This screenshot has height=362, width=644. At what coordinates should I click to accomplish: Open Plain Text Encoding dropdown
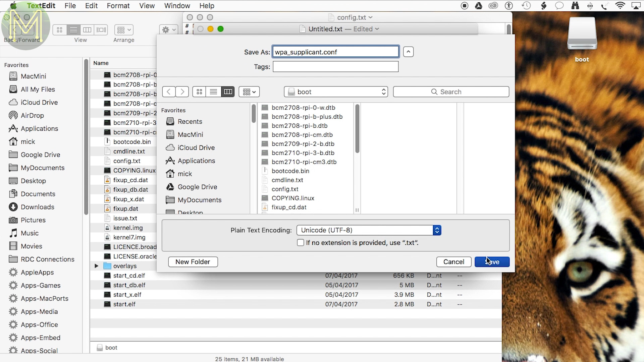click(369, 230)
